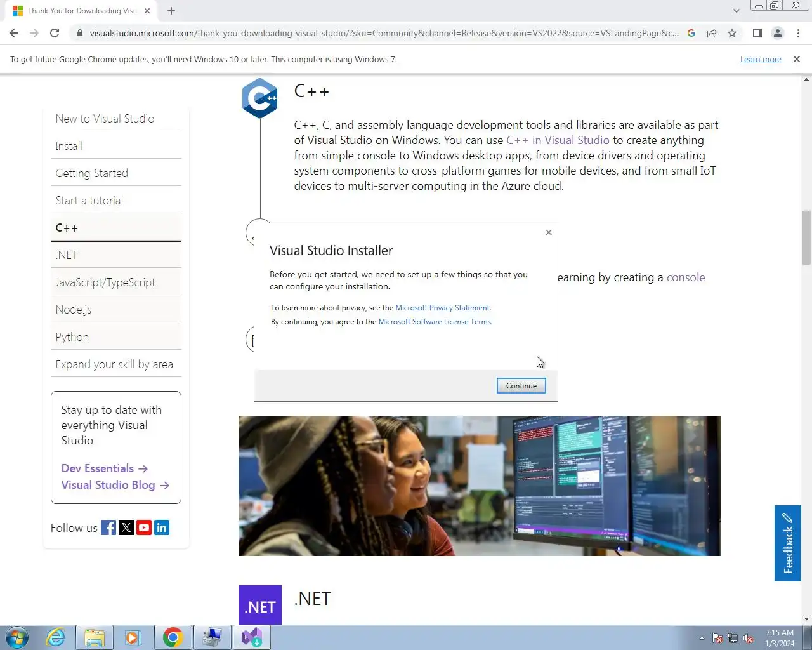Open Microsoft Software License Terms link
The image size is (812, 650).
(x=435, y=322)
